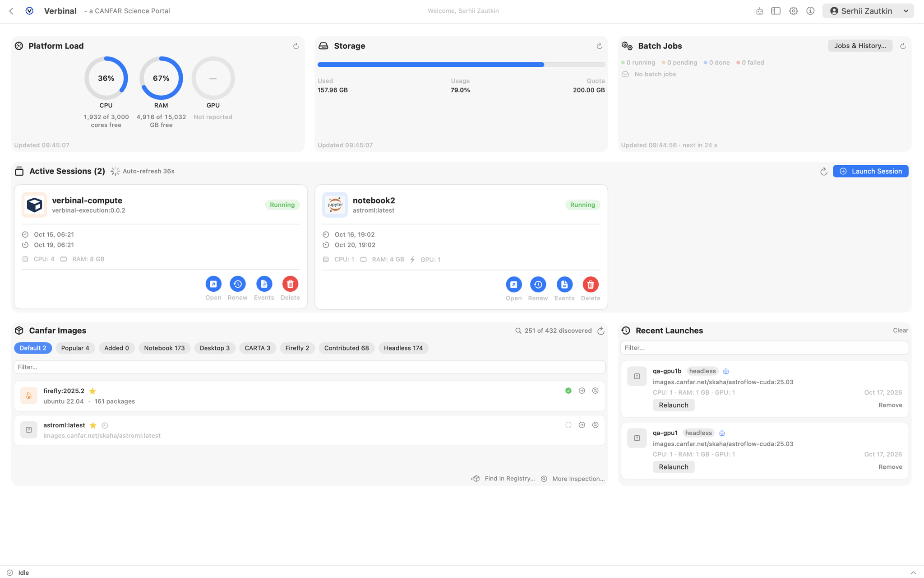Delete the notebook2 session
Viewport: 924px width, 578px height.
click(590, 284)
